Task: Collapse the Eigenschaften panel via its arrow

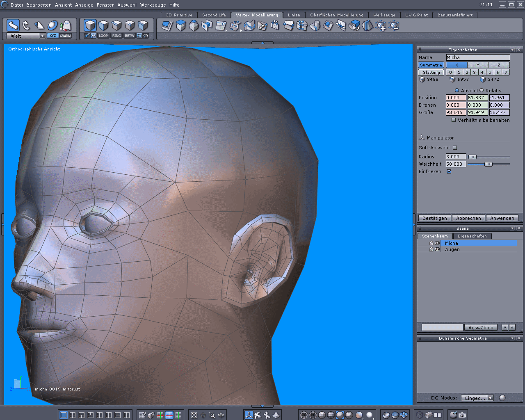Action: 512,50
